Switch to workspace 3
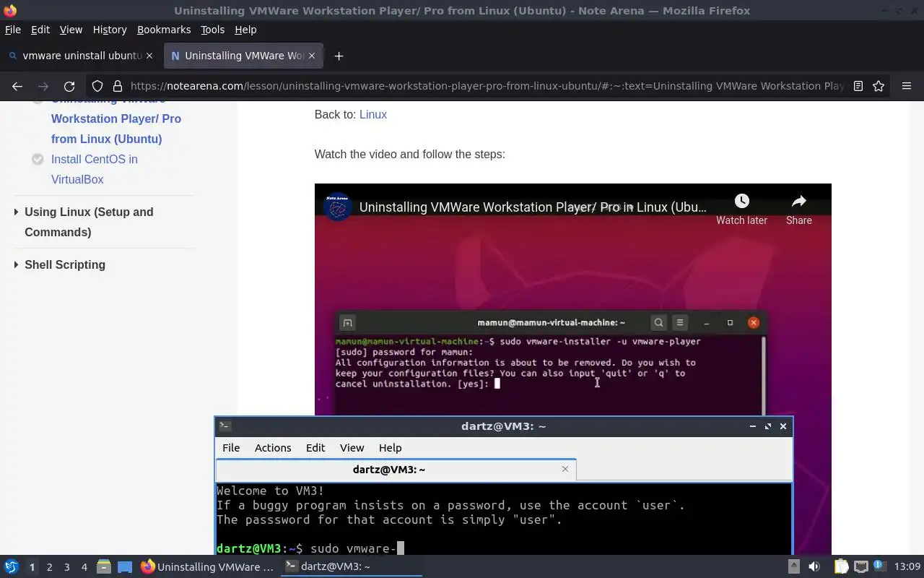The image size is (924, 578). pos(66,567)
